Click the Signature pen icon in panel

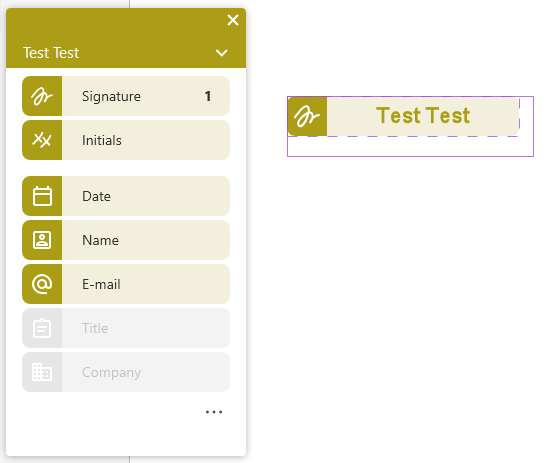[42, 96]
